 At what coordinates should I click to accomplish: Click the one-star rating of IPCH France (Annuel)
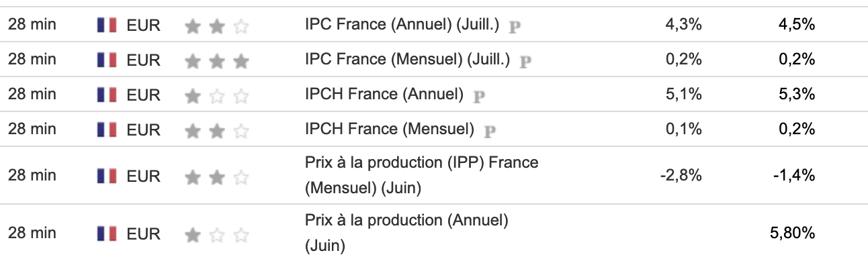tap(217, 95)
